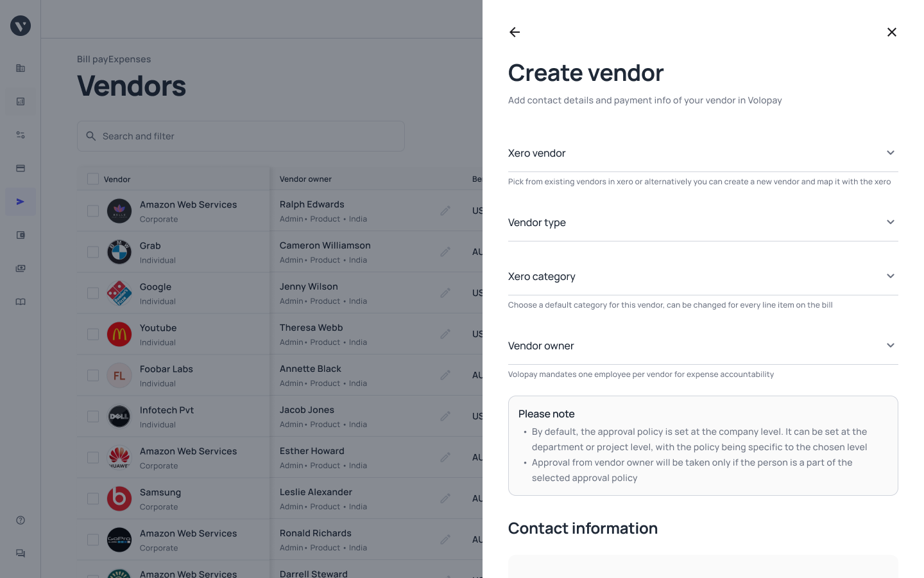The image size is (924, 578).
Task: Edit vendor owner Leslie Alexander pencil icon
Action: (x=445, y=498)
